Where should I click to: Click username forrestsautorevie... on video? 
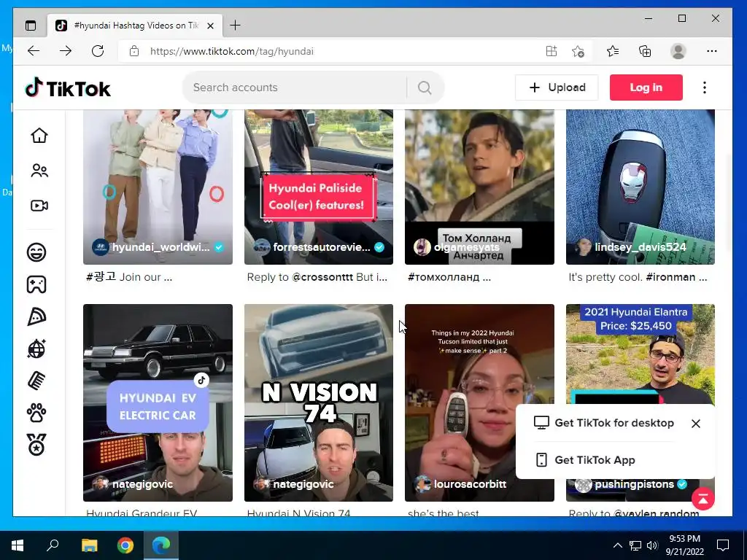tap(322, 247)
